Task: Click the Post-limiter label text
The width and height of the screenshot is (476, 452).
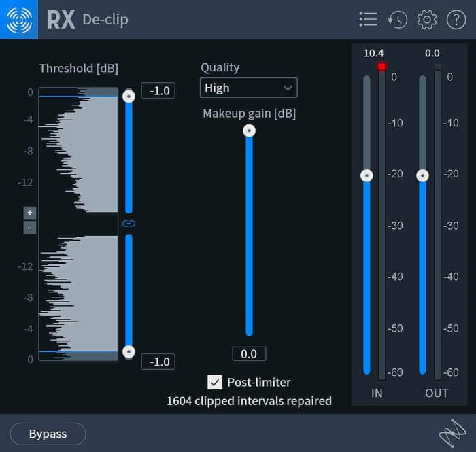Action: (x=259, y=382)
